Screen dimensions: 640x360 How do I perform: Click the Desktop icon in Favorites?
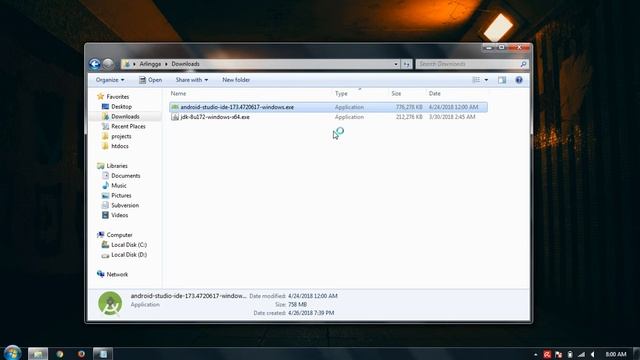point(105,107)
